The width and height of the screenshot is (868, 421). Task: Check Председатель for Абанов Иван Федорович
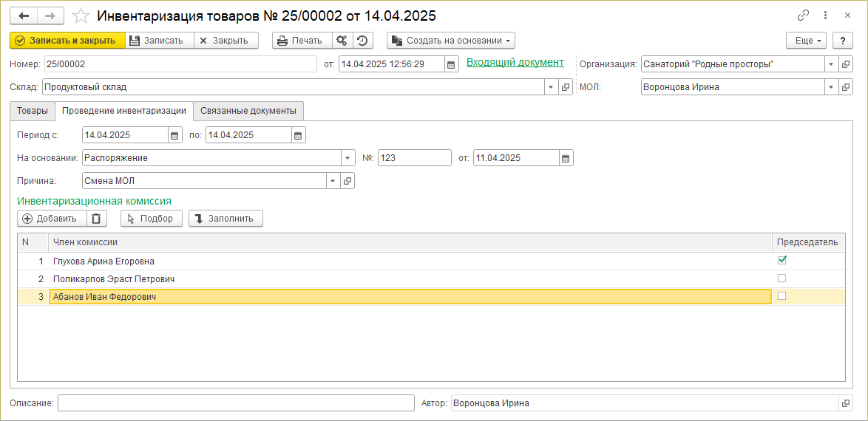click(782, 296)
